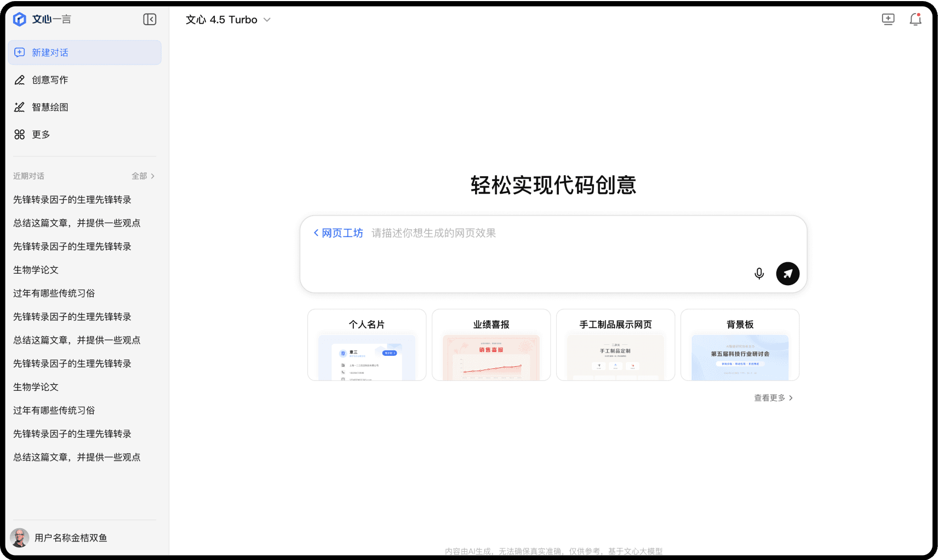
Task: Open the lower 过年有哪些传统习俗 chat
Action: tap(54, 411)
